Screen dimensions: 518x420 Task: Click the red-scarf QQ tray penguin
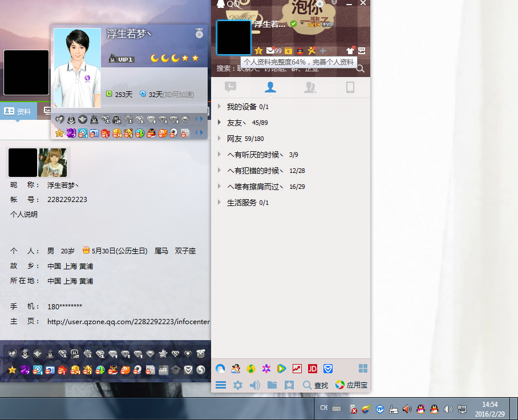pyautogui.click(x=434, y=409)
